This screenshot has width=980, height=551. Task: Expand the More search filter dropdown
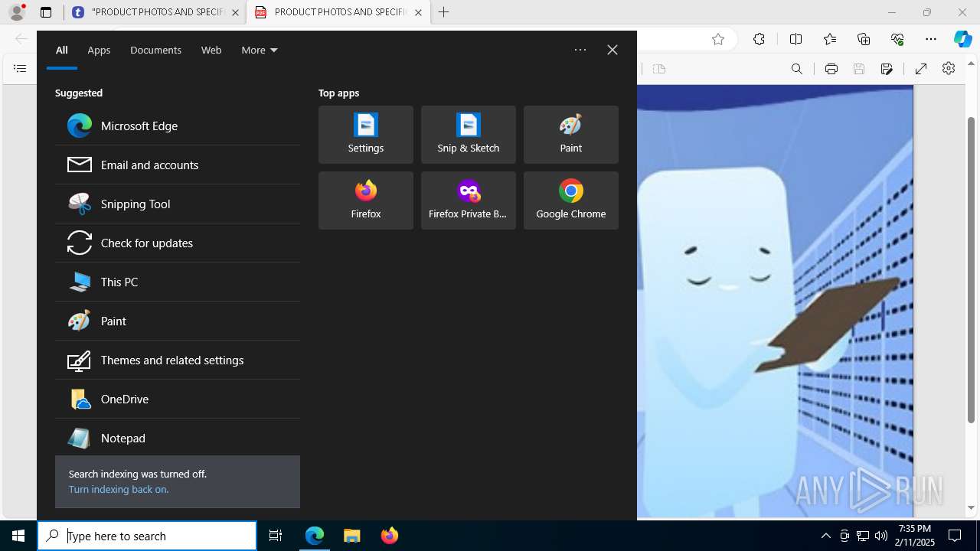coord(260,50)
